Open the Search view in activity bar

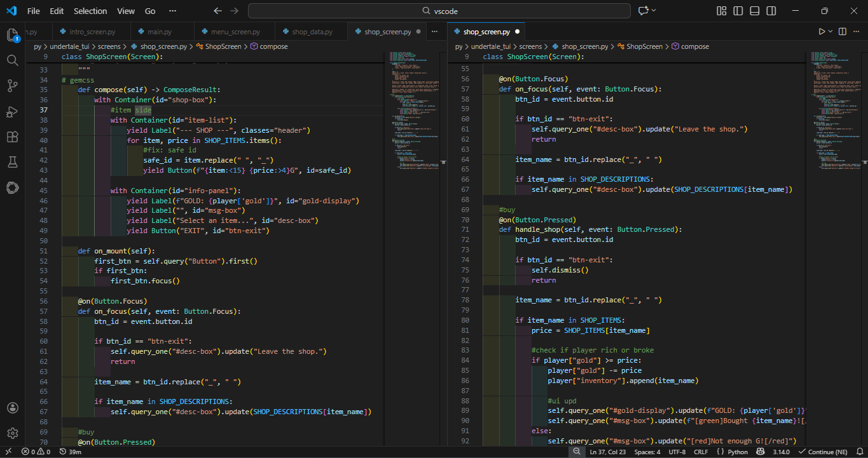point(13,60)
